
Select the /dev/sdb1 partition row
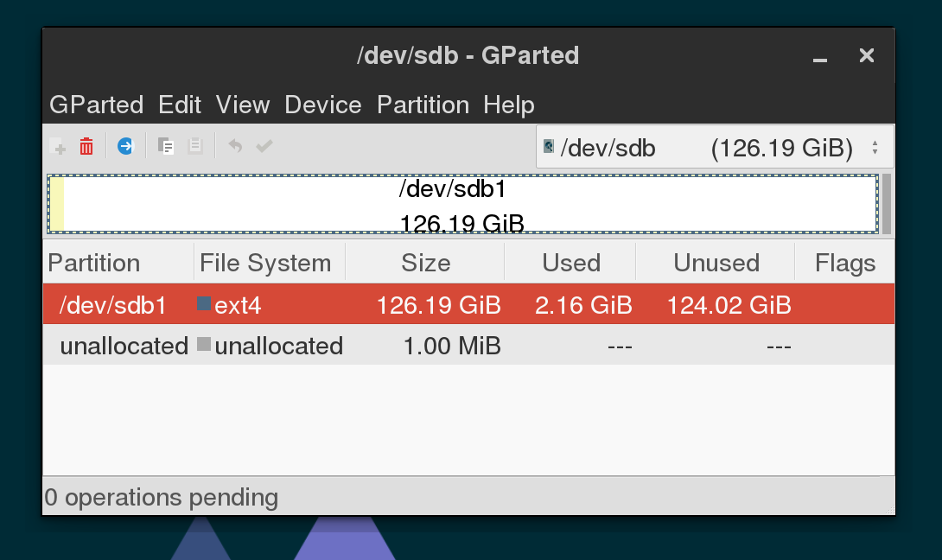point(468,304)
